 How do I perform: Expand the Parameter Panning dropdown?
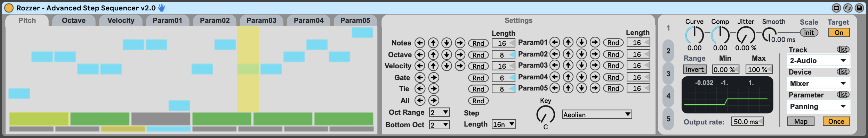(x=819, y=106)
